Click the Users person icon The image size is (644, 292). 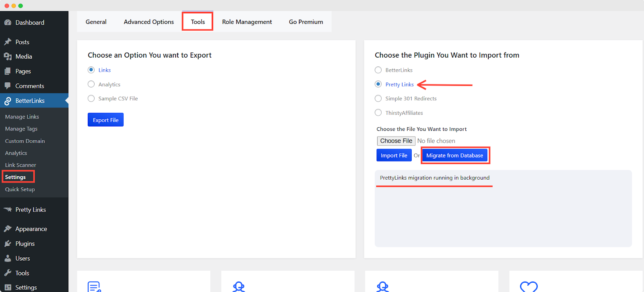(x=8, y=258)
